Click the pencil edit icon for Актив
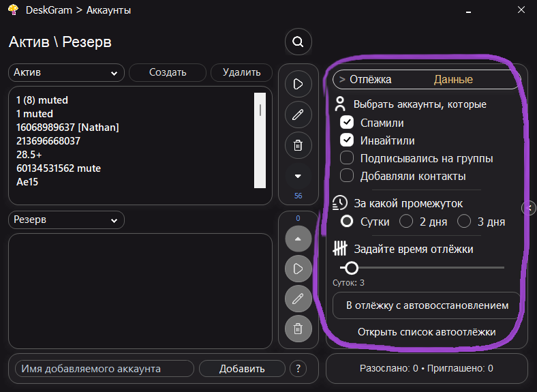This screenshot has width=537, height=392. 298,115
